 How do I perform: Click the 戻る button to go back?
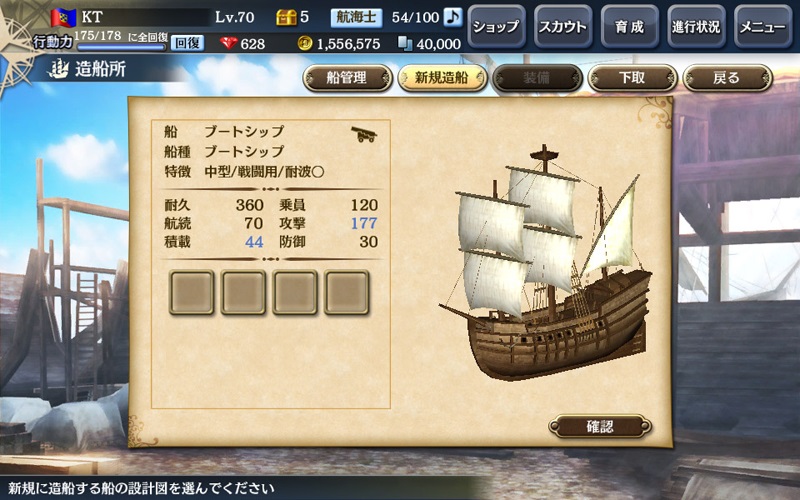click(728, 78)
